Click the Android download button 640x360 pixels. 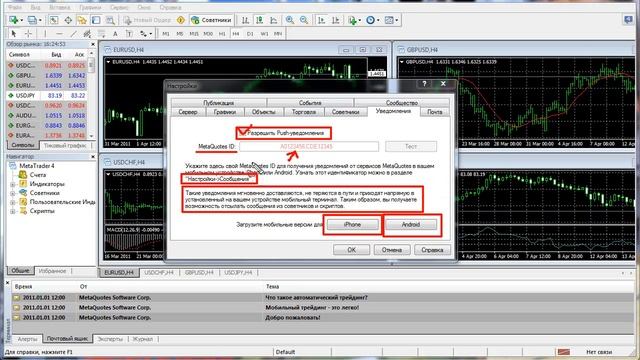tap(411, 224)
